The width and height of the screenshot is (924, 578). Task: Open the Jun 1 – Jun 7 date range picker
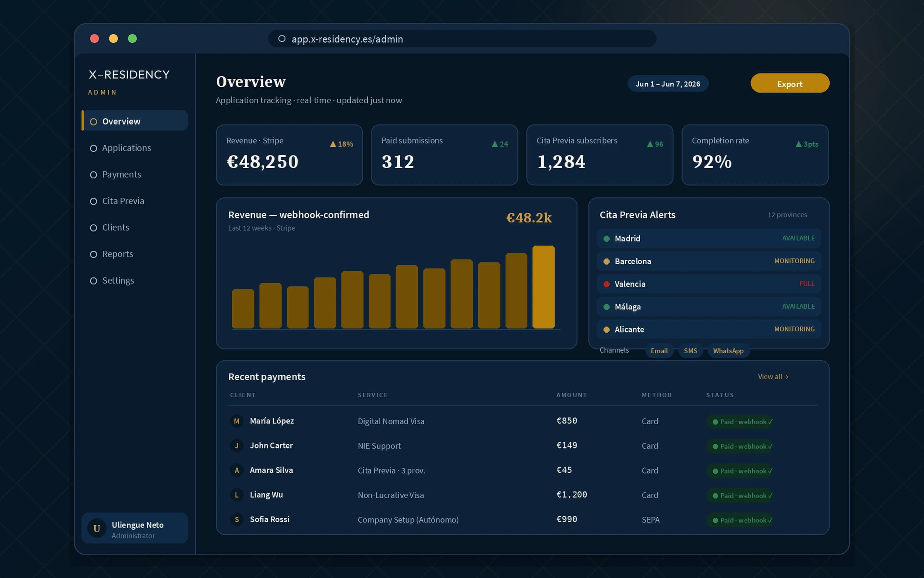(668, 84)
